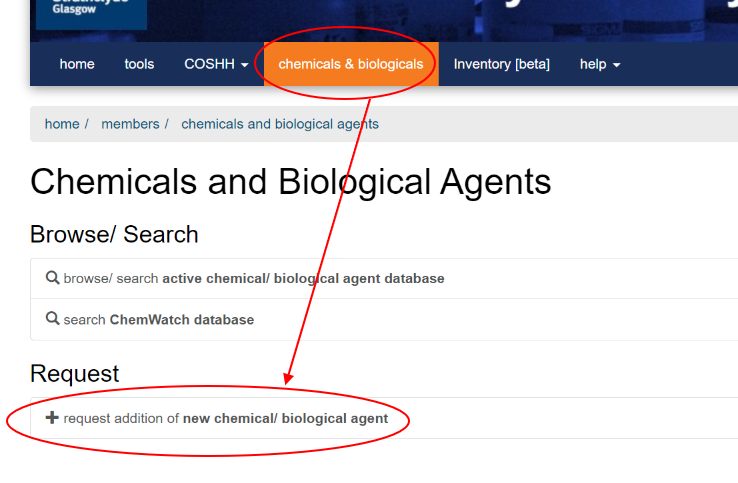Click the home breadcrumb link
This screenshot has width=738, height=483.
point(62,124)
